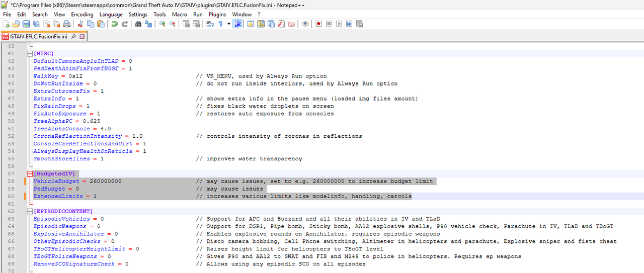Collapse the [MISC] section fold marker

click(30, 53)
